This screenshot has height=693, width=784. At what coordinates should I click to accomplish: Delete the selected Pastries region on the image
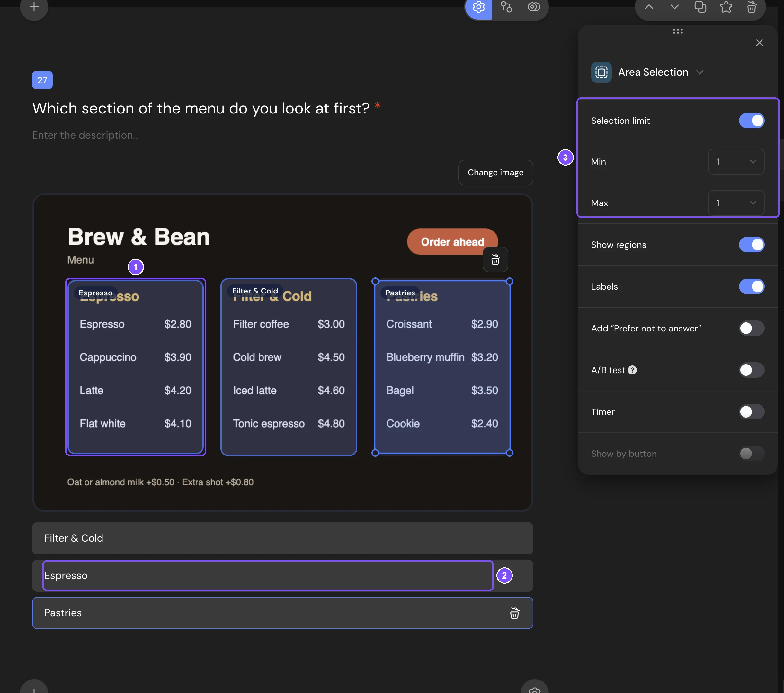(x=495, y=260)
